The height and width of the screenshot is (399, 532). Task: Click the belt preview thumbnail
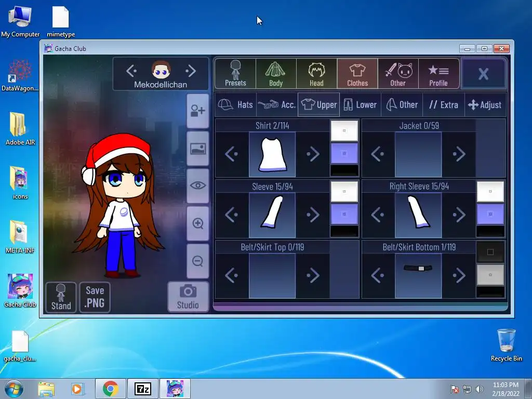coord(418,275)
